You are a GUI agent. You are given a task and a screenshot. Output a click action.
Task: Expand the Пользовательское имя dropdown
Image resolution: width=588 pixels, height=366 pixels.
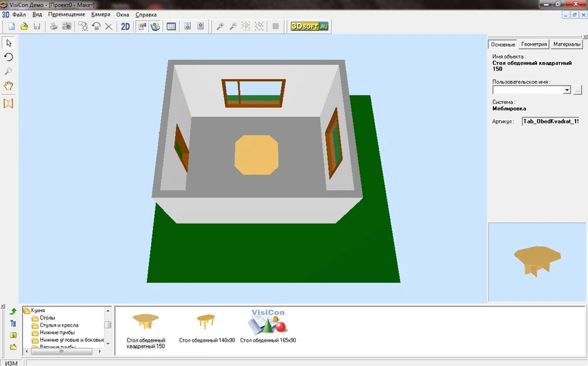coord(566,90)
